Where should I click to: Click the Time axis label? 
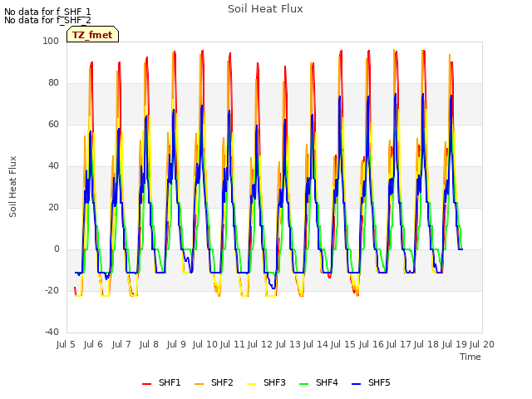[x=470, y=357]
